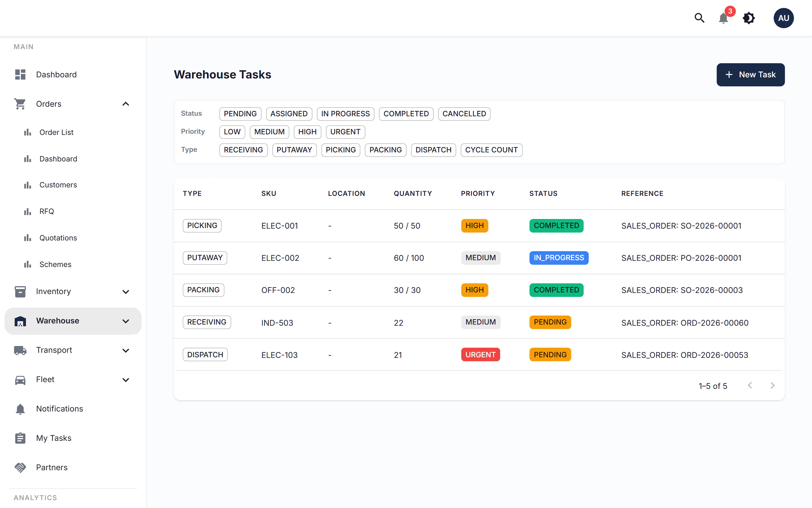Click the Quotations bar chart icon
The width and height of the screenshot is (812, 508).
pos(28,238)
